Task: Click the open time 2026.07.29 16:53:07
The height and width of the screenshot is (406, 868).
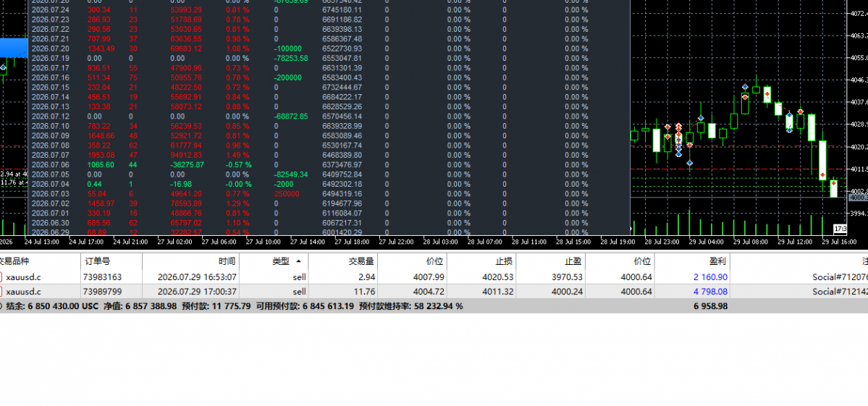Action: click(x=197, y=277)
